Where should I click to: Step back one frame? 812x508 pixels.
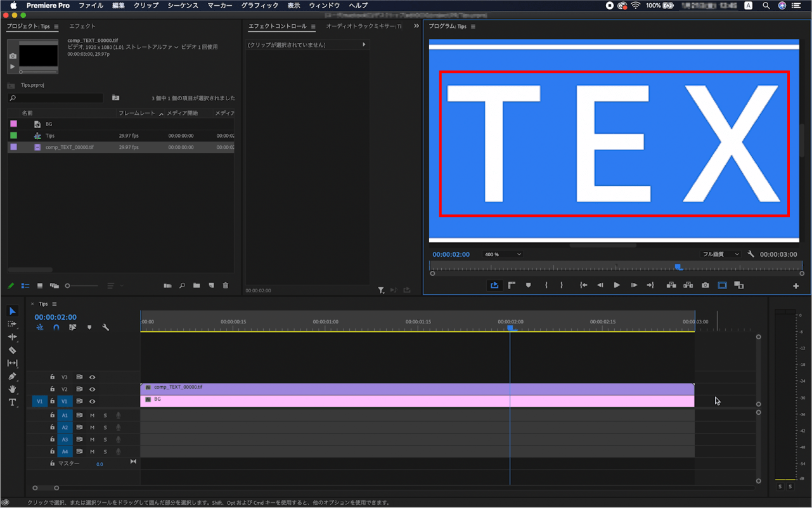600,285
